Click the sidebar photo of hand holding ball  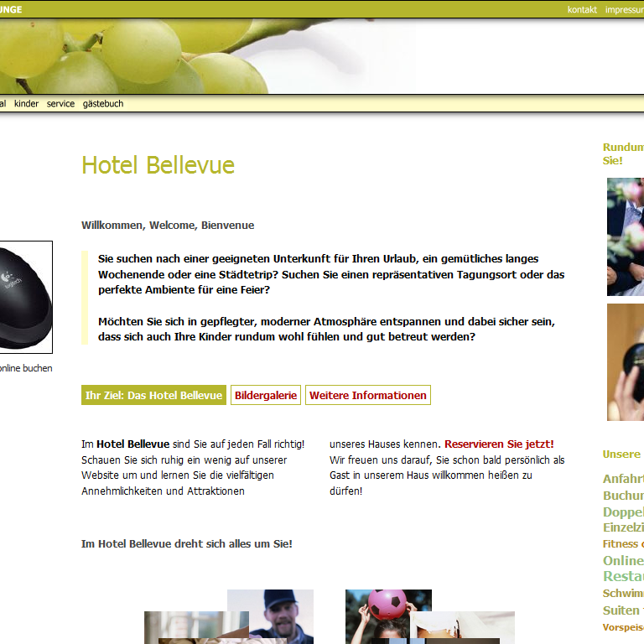click(626, 362)
